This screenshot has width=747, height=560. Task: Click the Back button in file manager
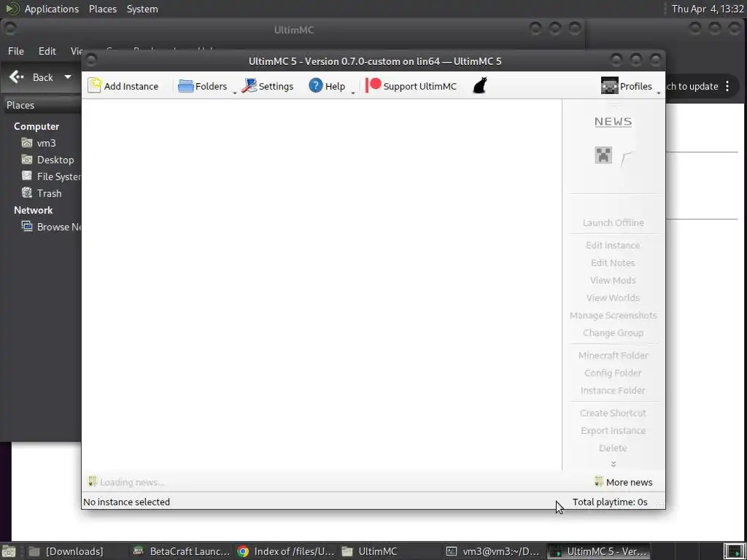[x=32, y=77]
